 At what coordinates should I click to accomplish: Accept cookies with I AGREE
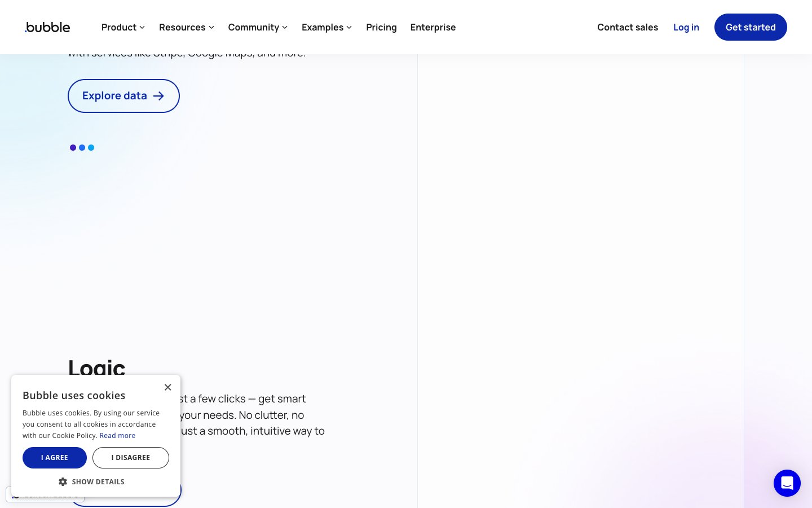55,458
